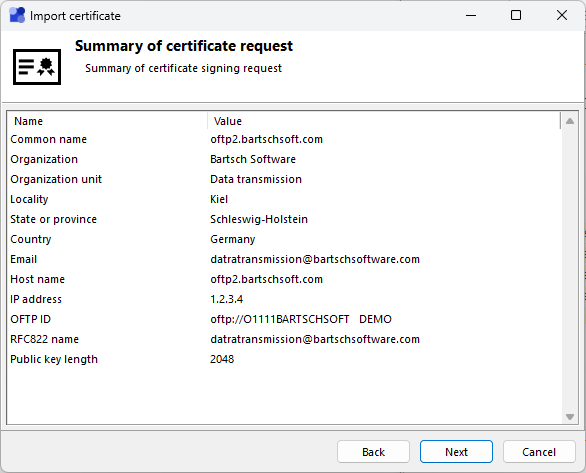Image resolution: width=586 pixels, height=473 pixels.
Task: Select the Organization row label
Action: tap(44, 159)
